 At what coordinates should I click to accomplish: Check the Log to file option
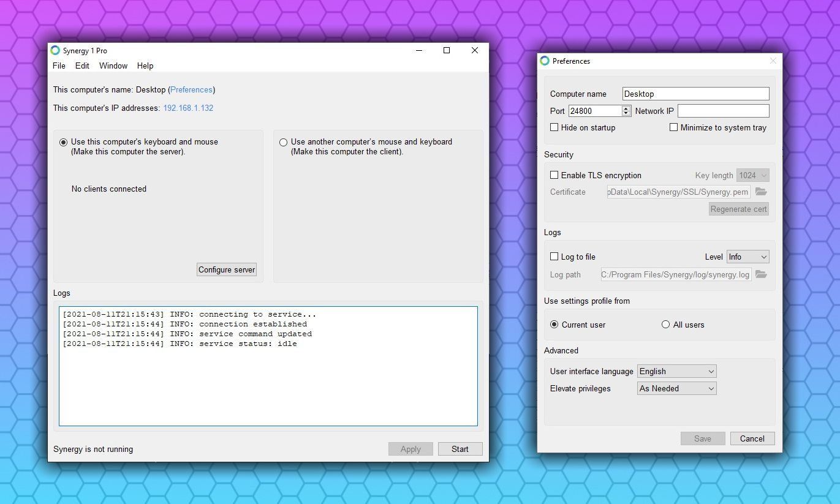point(554,257)
